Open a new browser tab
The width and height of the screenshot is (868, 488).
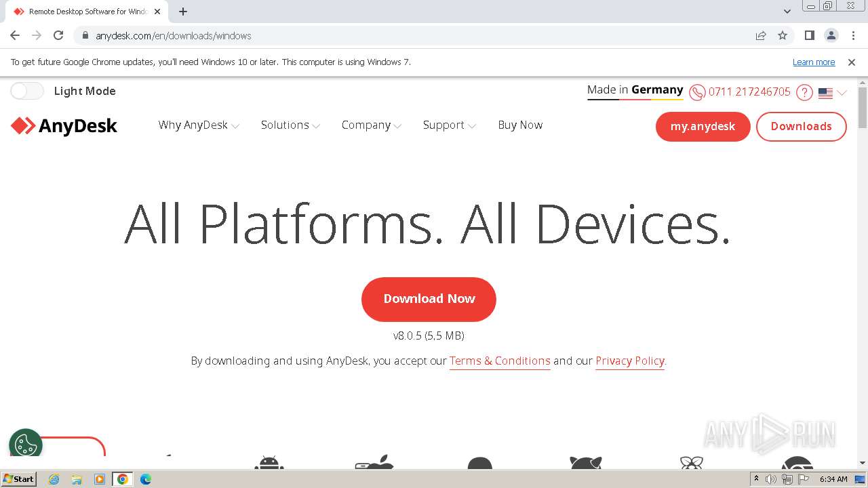coord(183,12)
